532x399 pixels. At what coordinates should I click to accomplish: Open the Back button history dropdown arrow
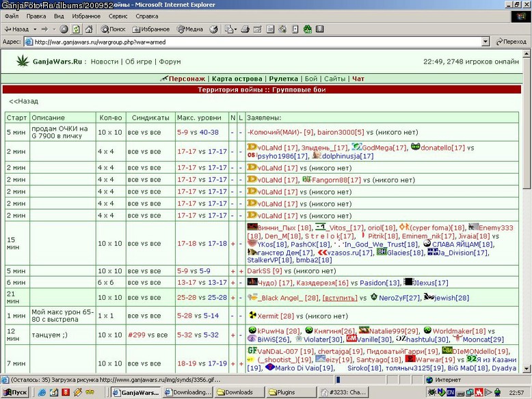point(35,29)
